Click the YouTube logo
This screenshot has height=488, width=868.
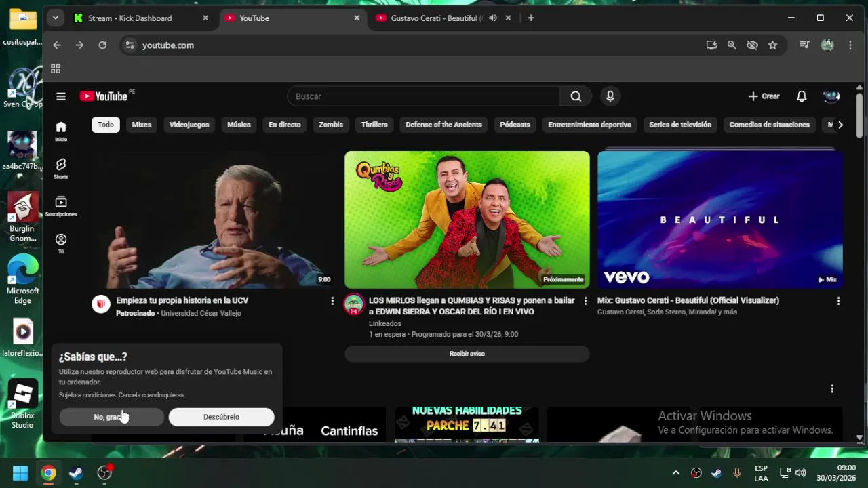(x=104, y=96)
